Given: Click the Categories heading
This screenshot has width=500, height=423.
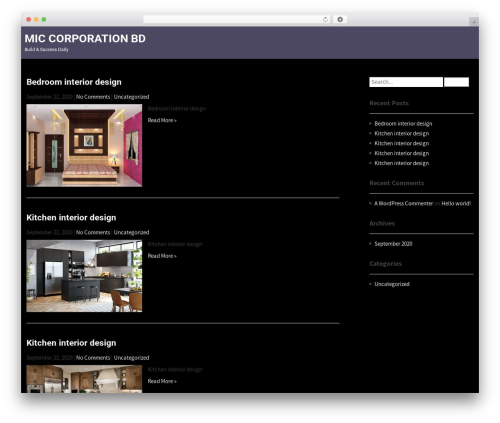Looking at the screenshot, I should pyautogui.click(x=385, y=264).
